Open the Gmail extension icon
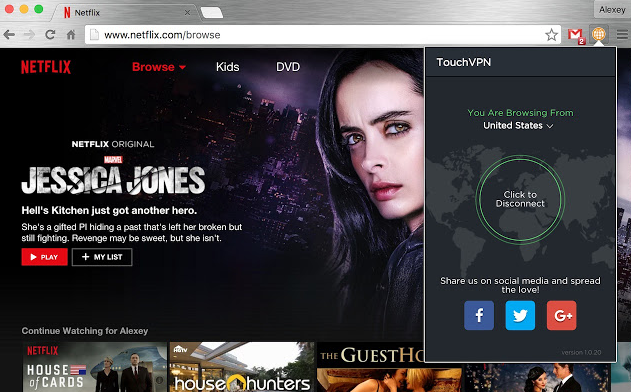Screen dimensions: 631x392 click(x=576, y=35)
